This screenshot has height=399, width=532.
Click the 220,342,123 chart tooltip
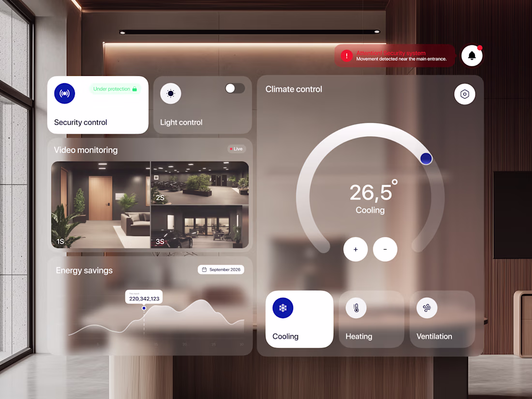(144, 297)
